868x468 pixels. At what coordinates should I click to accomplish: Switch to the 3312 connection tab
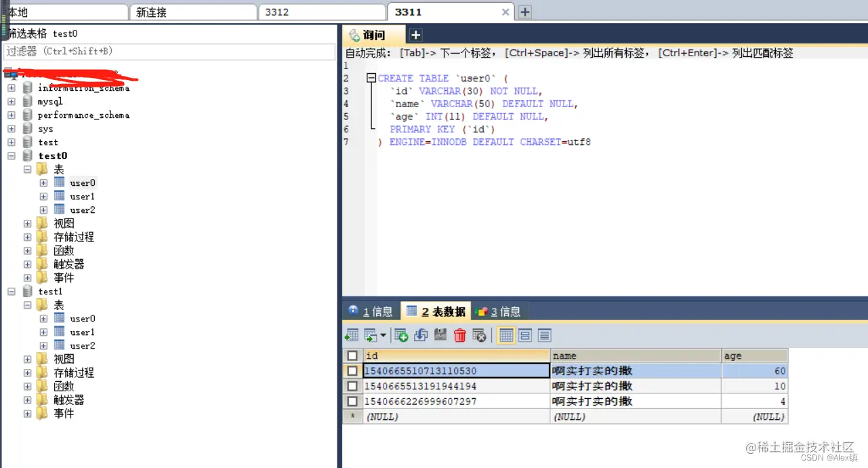322,12
